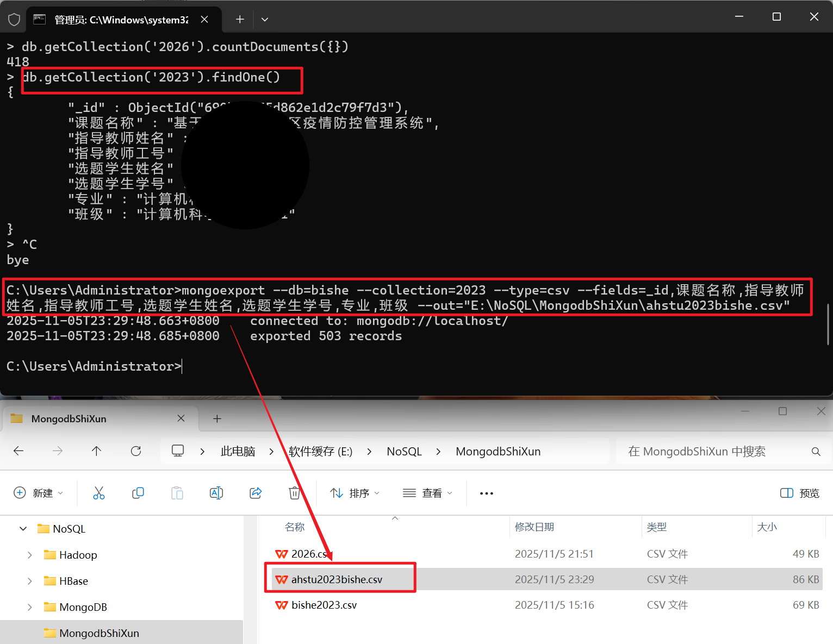The image size is (833, 644).
Task: Expand the HBase folder in the tree
Action: coord(30,581)
